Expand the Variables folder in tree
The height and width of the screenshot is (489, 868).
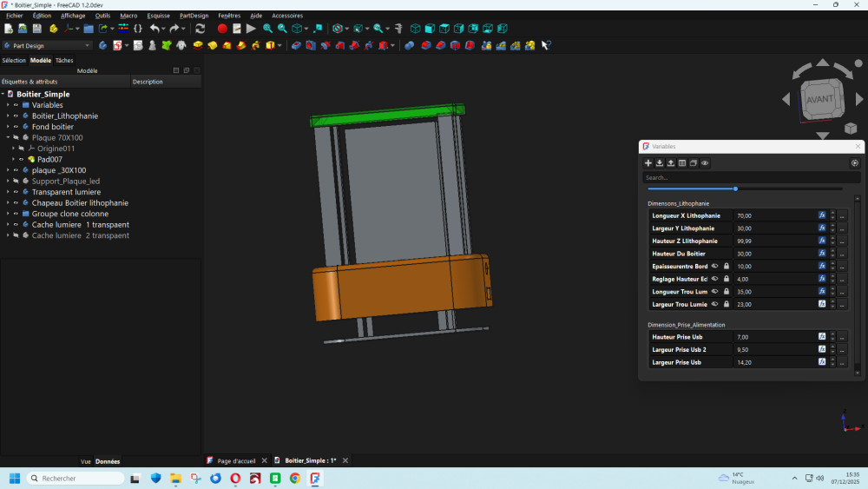pyautogui.click(x=7, y=105)
